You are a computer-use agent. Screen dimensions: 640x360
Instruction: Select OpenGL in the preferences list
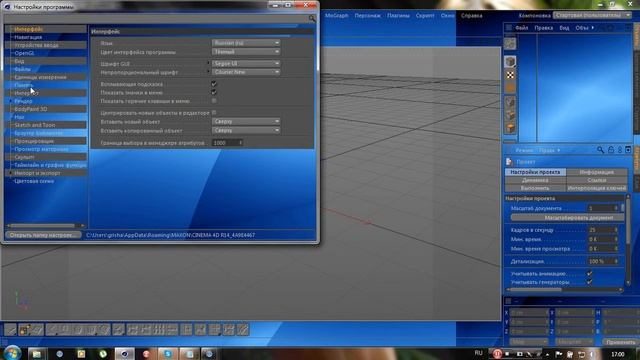[24, 53]
